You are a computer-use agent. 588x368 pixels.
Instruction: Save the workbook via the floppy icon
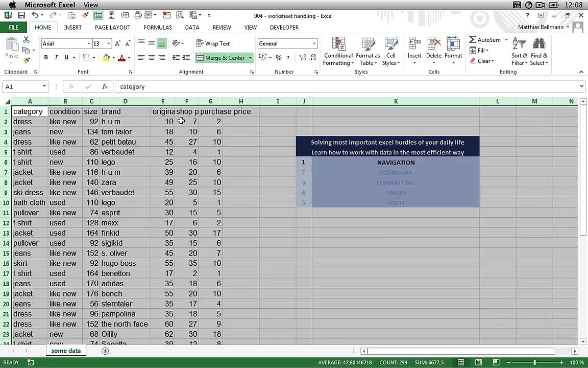tap(21, 15)
